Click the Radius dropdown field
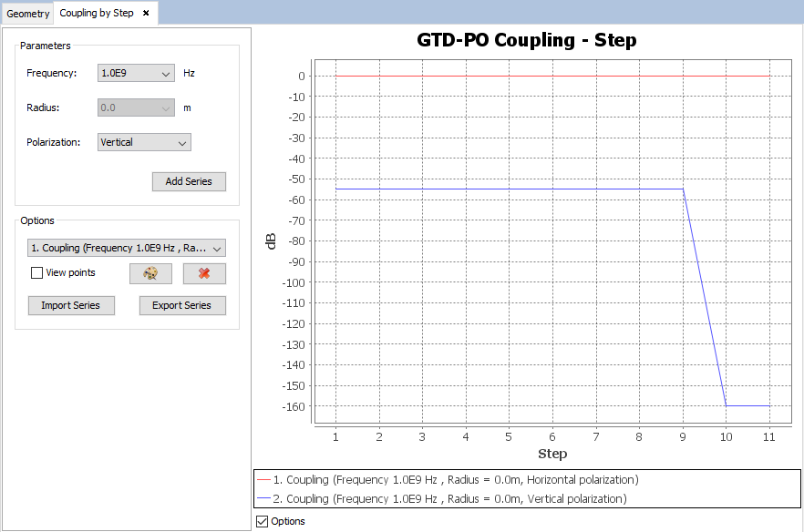This screenshot has height=532, width=804. (135, 107)
